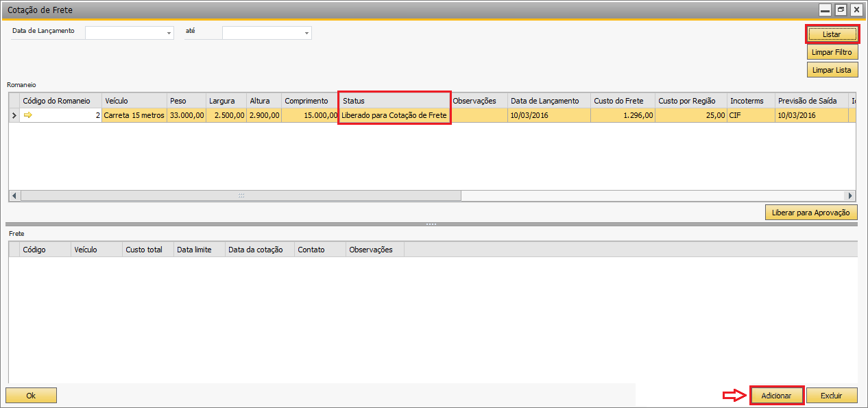Click the Código do Romaneio column header
This screenshot has width=868, height=408.
point(60,101)
